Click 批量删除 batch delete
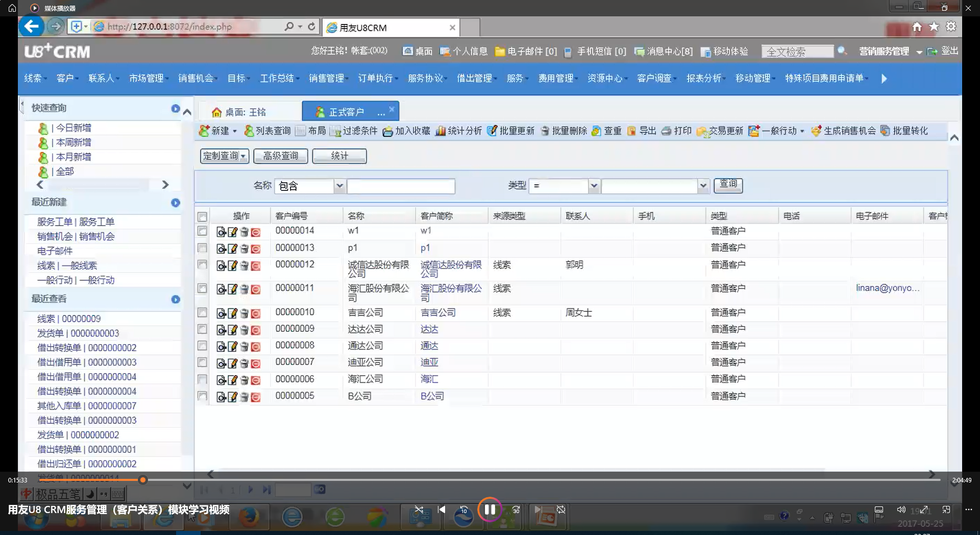The image size is (980, 535). coord(563,131)
